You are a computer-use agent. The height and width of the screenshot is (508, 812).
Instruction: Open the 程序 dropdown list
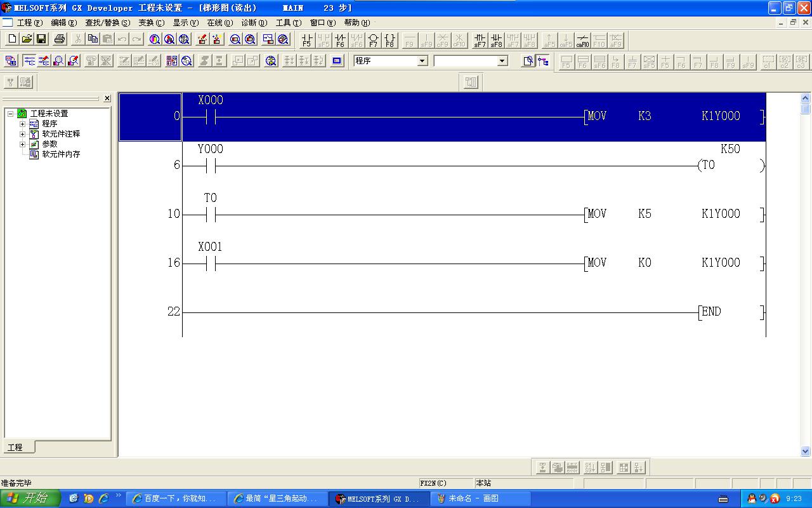422,61
